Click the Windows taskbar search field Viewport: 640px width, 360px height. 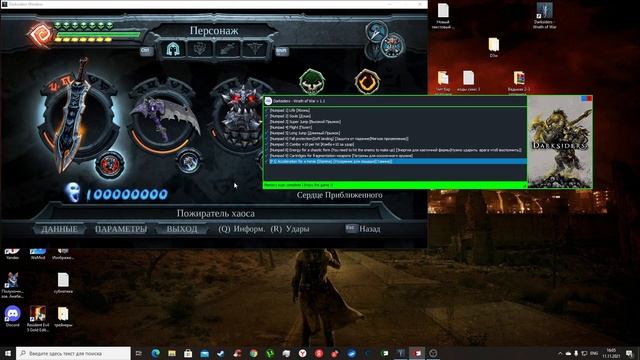pyautogui.click(x=73, y=353)
